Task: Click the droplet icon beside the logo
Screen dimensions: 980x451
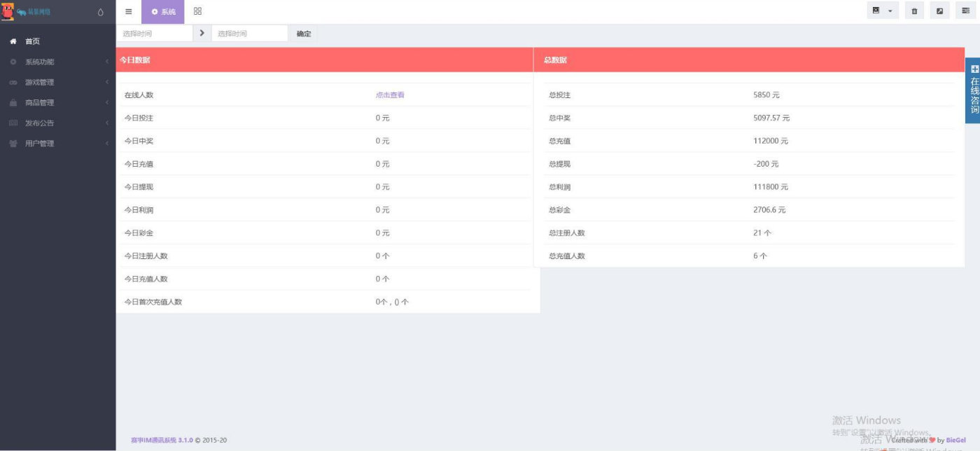Action: coord(101,12)
